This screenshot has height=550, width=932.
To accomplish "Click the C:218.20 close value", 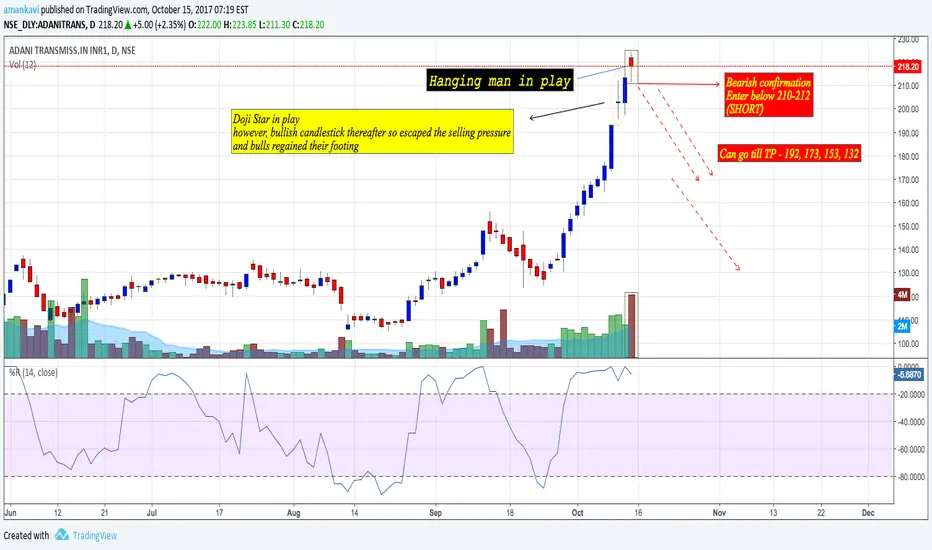I will point(308,25).
